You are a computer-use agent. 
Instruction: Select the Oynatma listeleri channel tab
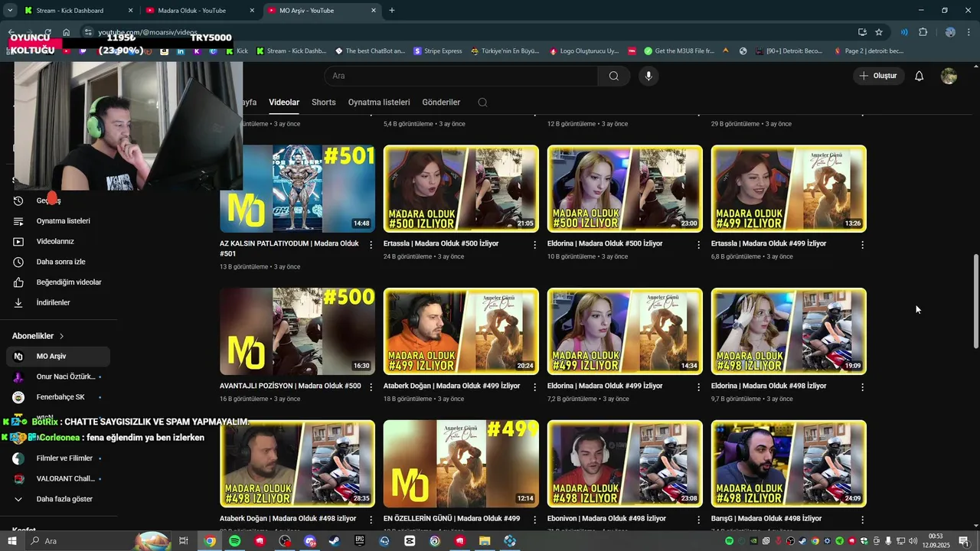pyautogui.click(x=379, y=103)
